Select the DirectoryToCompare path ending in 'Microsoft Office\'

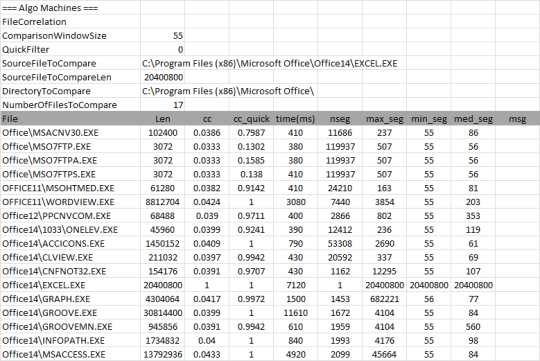coord(228,91)
